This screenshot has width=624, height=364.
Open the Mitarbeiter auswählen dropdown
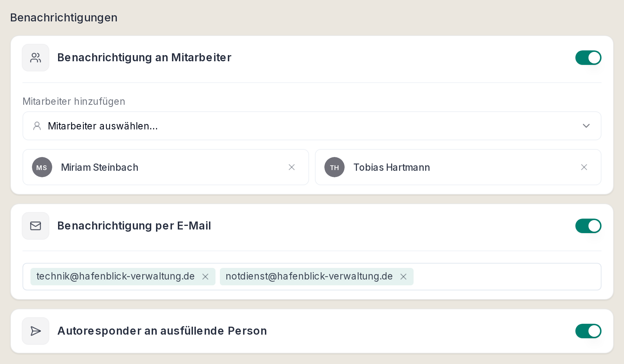(x=312, y=126)
